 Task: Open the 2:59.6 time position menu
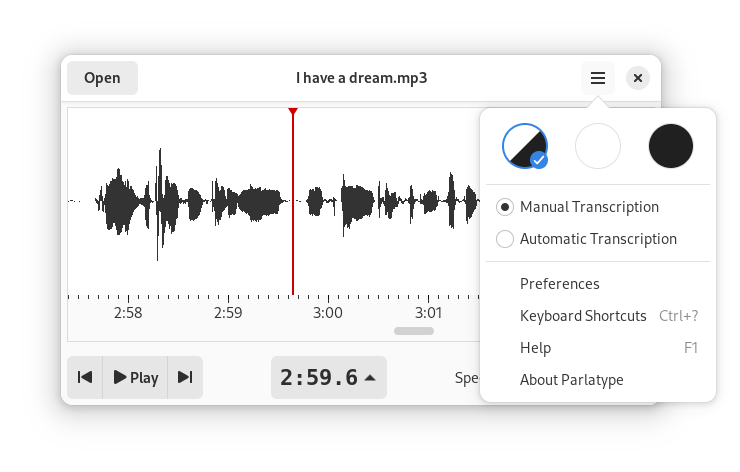[329, 377]
